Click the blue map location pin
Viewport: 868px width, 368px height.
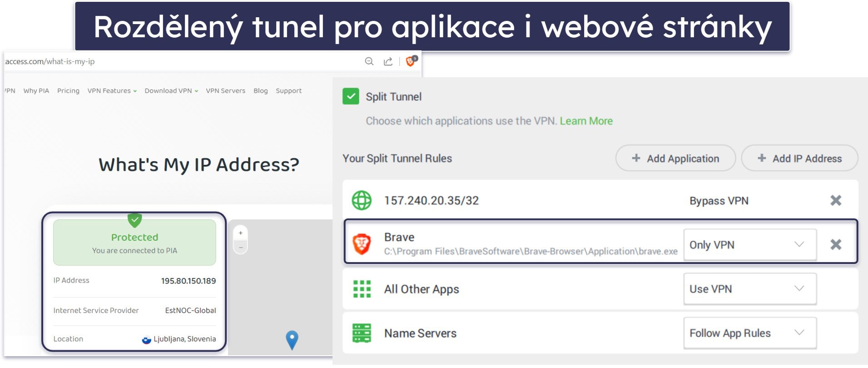(292, 340)
